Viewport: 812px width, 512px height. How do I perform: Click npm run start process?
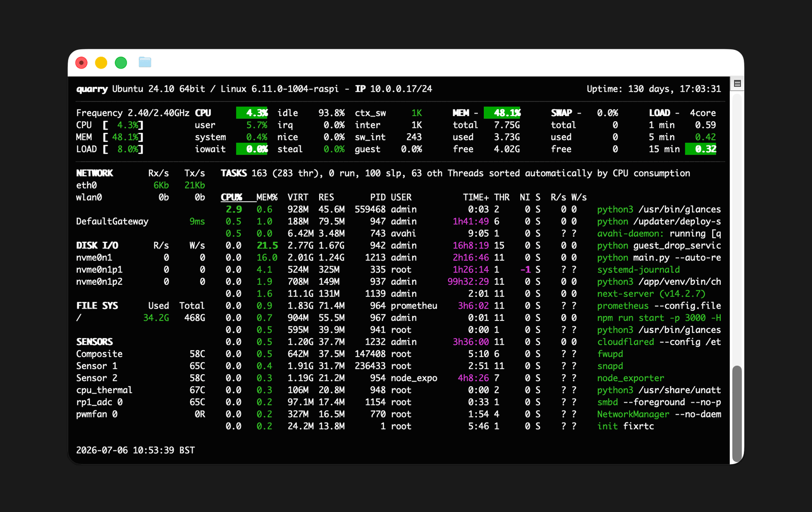click(659, 318)
